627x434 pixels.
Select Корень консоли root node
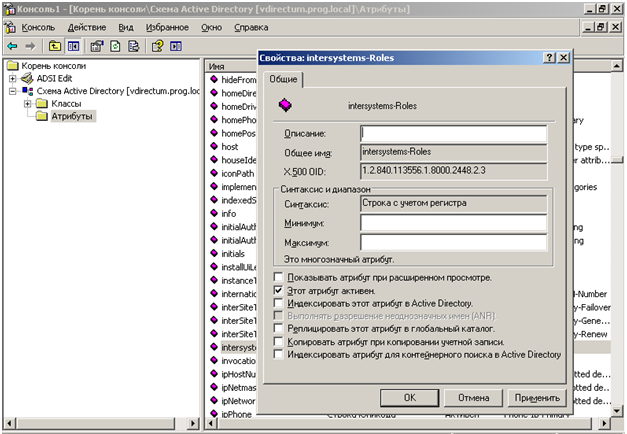pyautogui.click(x=54, y=66)
